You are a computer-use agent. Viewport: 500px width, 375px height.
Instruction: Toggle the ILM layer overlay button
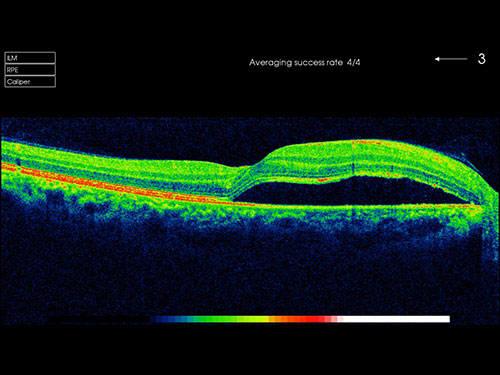30,58
